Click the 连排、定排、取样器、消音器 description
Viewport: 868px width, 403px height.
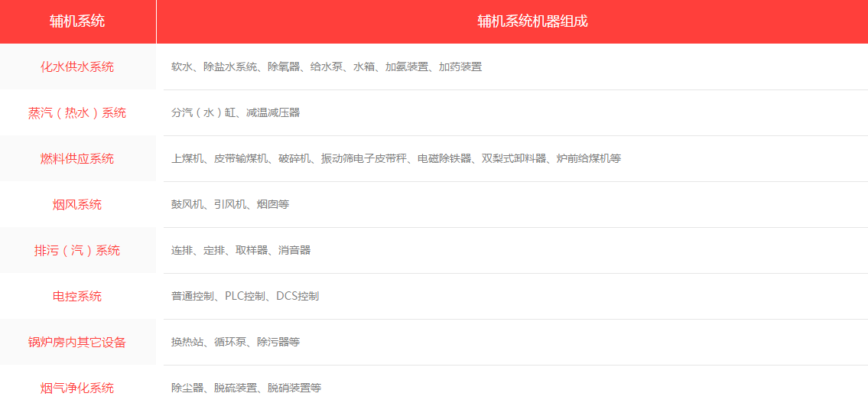pos(241,250)
